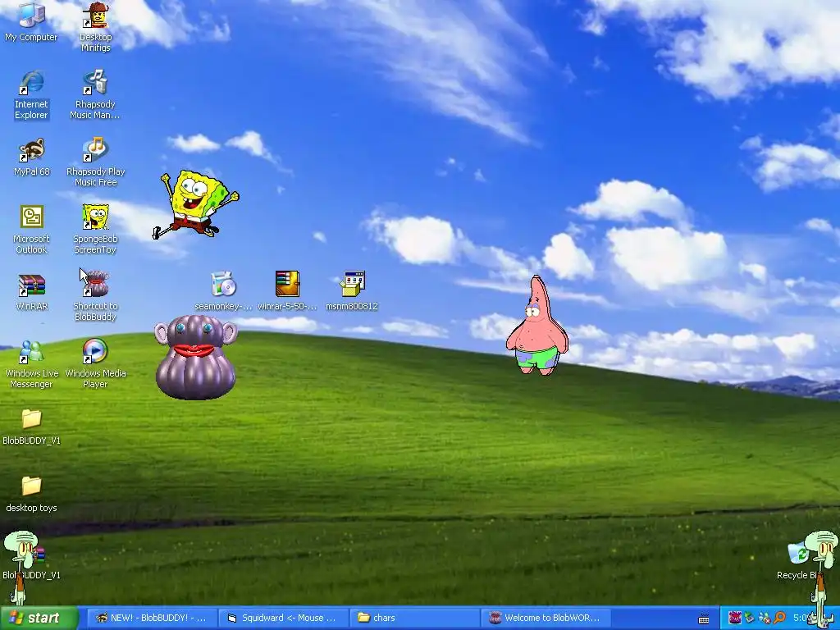Select Rhapsody Play Music Free shortcut
Viewport: 840px width, 630px height.
tap(95, 162)
